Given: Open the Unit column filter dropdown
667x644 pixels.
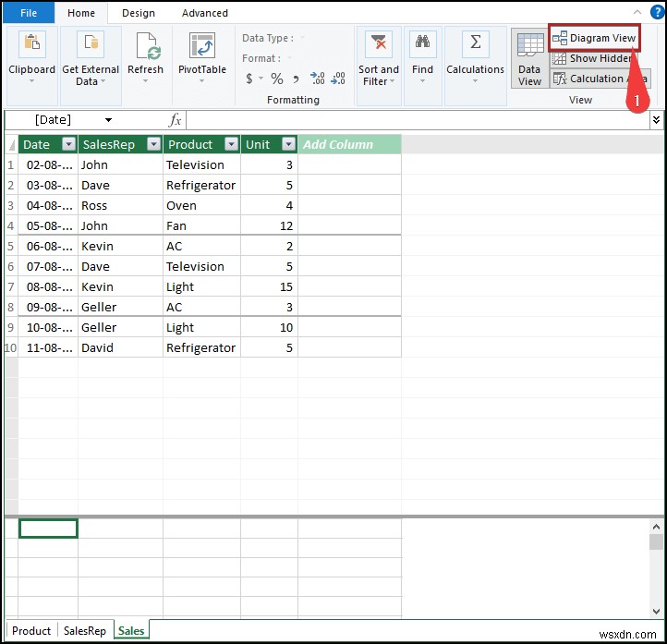Looking at the screenshot, I should pos(288,144).
